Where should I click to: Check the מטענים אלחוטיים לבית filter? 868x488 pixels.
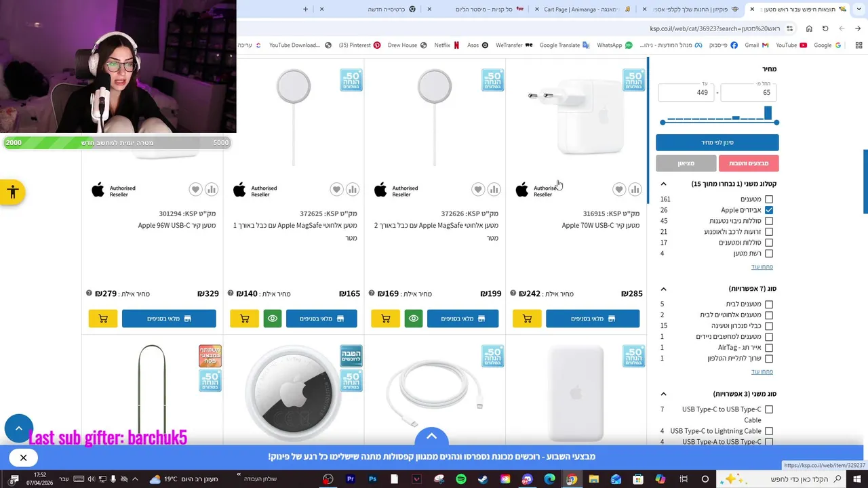pos(769,315)
